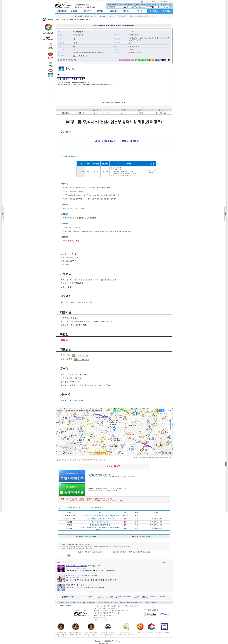Open 연봉정보 menu
The height and width of the screenshot is (644, 228).
[x=100, y=11]
